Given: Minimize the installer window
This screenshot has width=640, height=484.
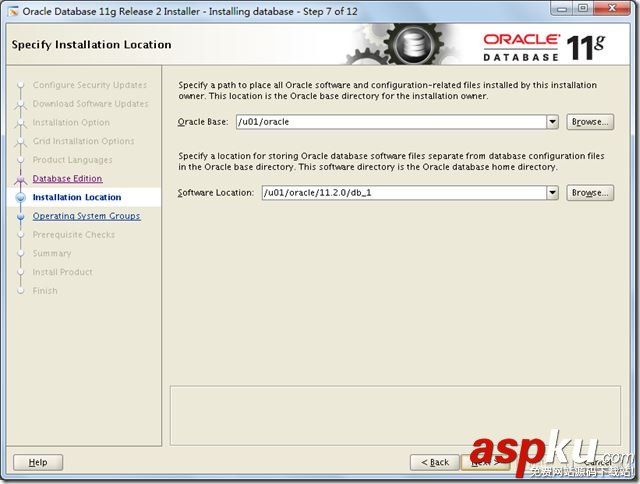Looking at the screenshot, I should click(561, 9).
